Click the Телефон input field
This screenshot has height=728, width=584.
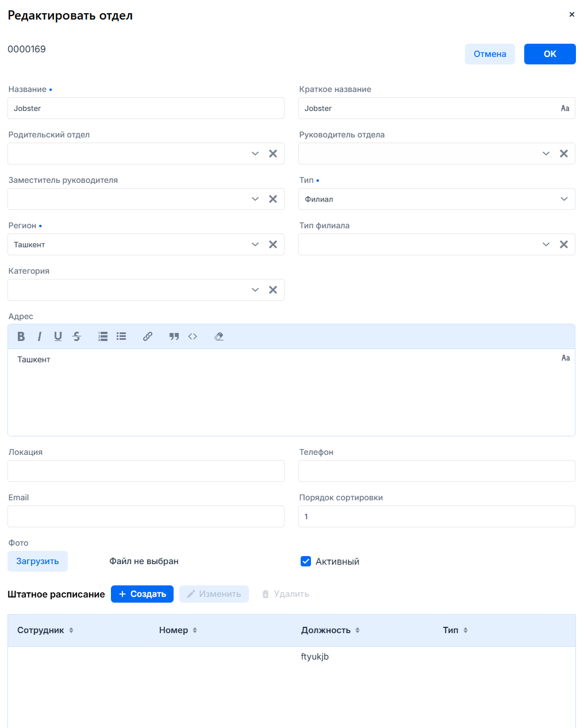(x=436, y=471)
